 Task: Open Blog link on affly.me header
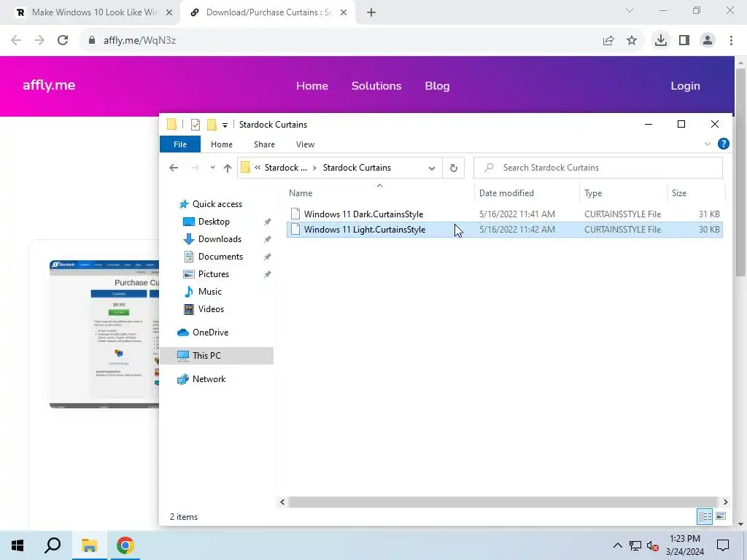coord(438,86)
